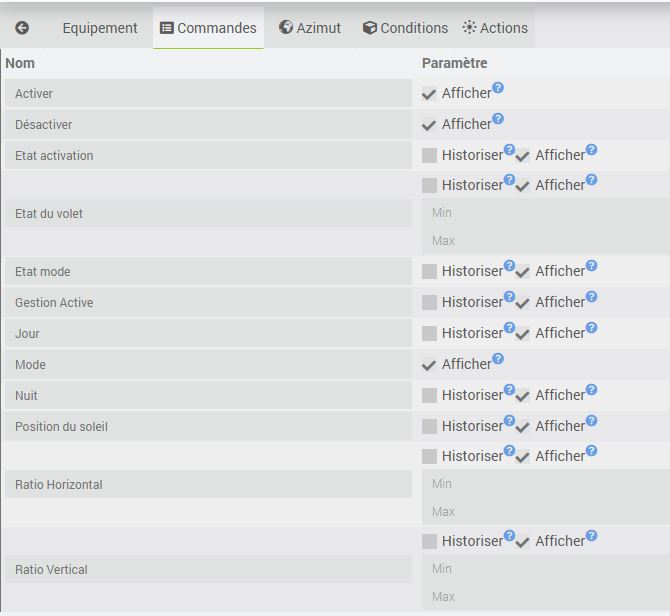Viewport: 670px width, 616px height.
Task: Click Historiser help icon in Etat activation row
Action: click(509, 150)
